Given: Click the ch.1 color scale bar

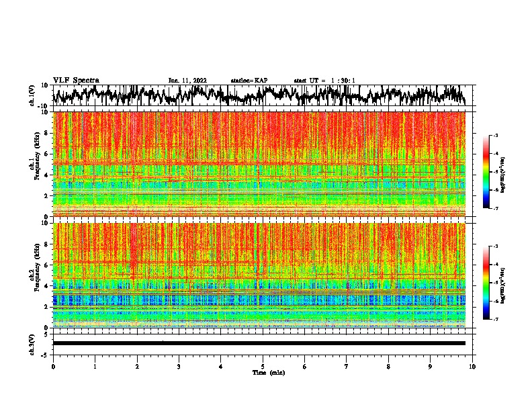Looking at the screenshot, I should (x=486, y=172).
